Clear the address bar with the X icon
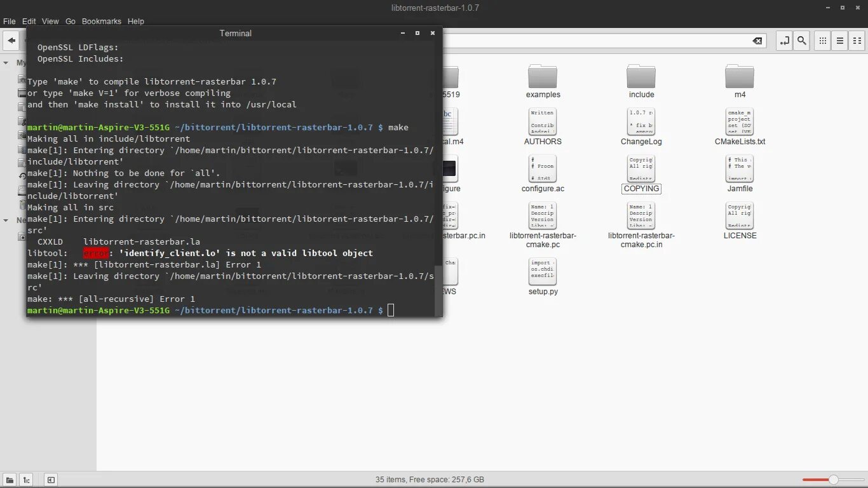868x488 pixels. (x=757, y=40)
